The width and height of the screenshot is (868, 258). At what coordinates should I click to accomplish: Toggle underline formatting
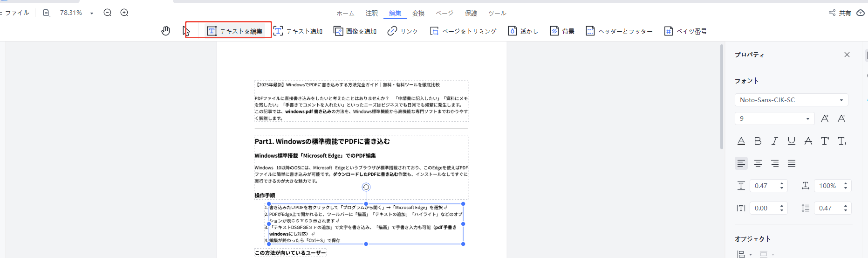coord(792,141)
